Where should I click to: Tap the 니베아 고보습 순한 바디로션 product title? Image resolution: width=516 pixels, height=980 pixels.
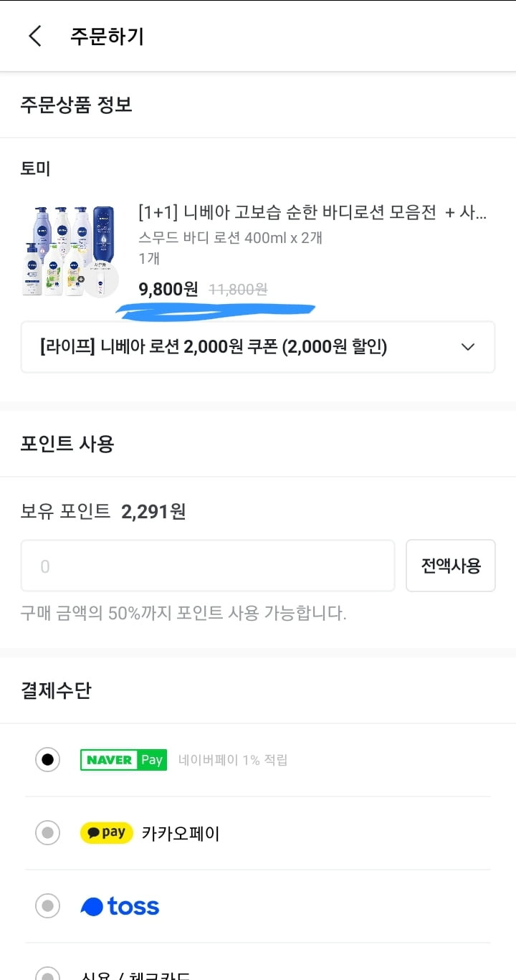(312, 212)
